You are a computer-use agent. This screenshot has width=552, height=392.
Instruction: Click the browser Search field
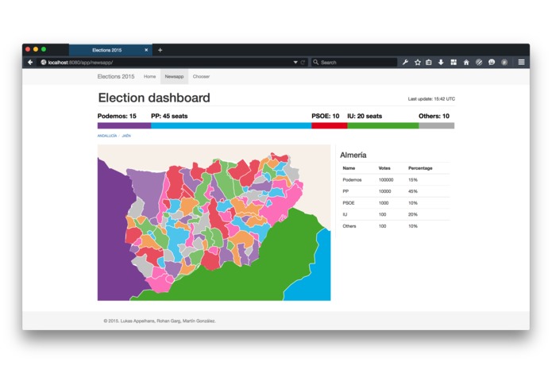[x=353, y=62]
